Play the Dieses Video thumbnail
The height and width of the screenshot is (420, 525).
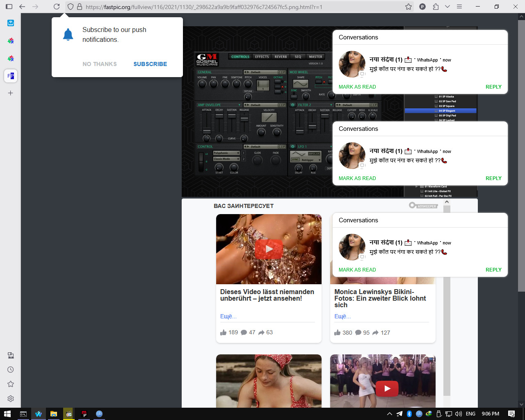coord(269,249)
